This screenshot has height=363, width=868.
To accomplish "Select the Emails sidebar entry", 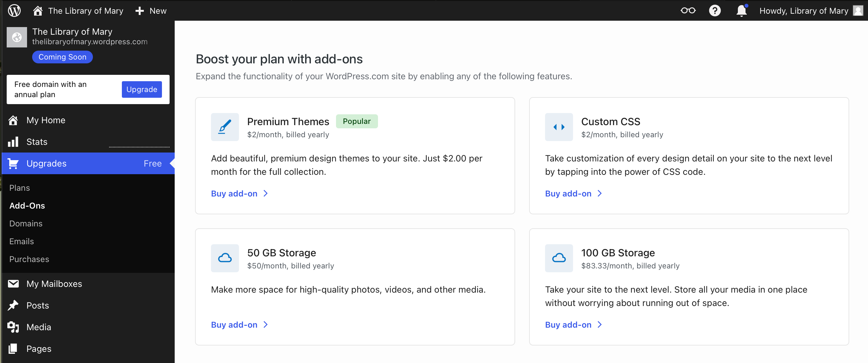I will click(21, 241).
